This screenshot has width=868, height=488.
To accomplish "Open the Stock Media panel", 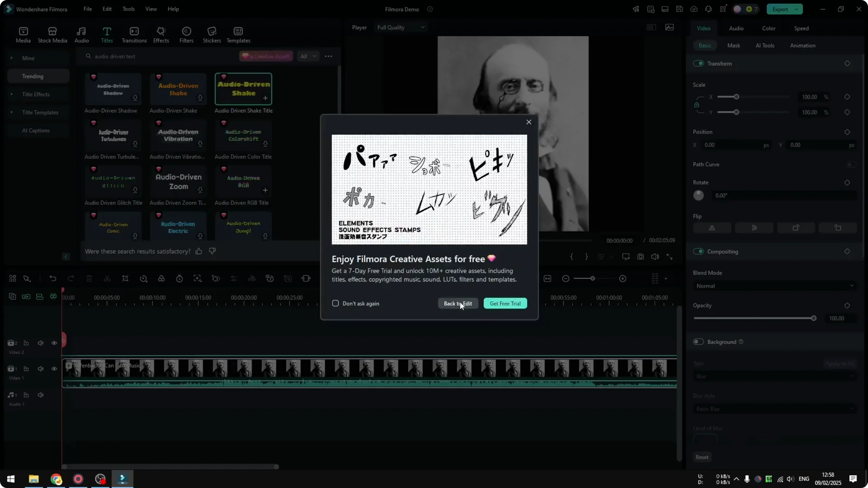I will (52, 34).
